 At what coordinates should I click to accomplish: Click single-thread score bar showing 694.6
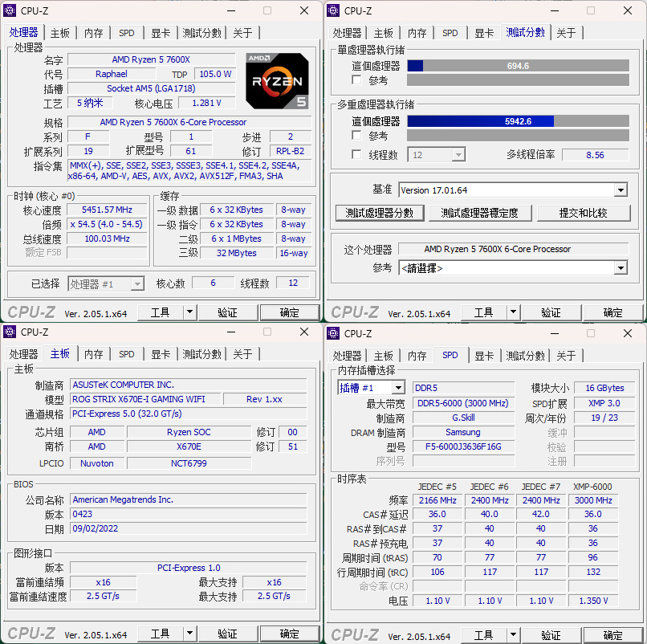(519, 66)
